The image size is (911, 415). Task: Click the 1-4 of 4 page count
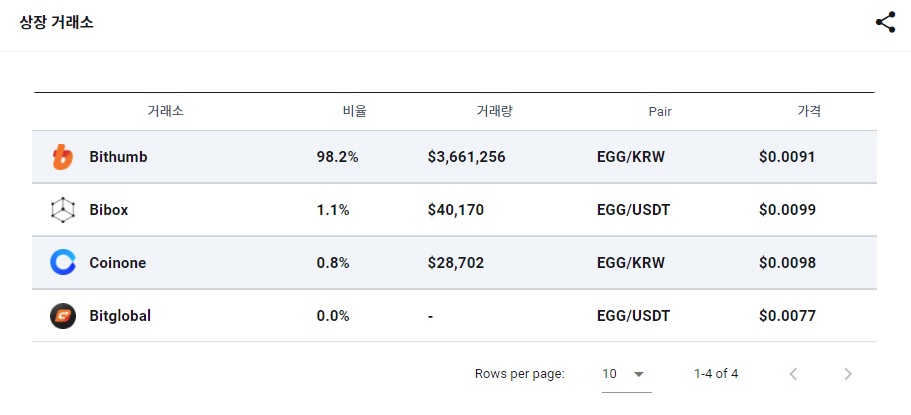716,374
